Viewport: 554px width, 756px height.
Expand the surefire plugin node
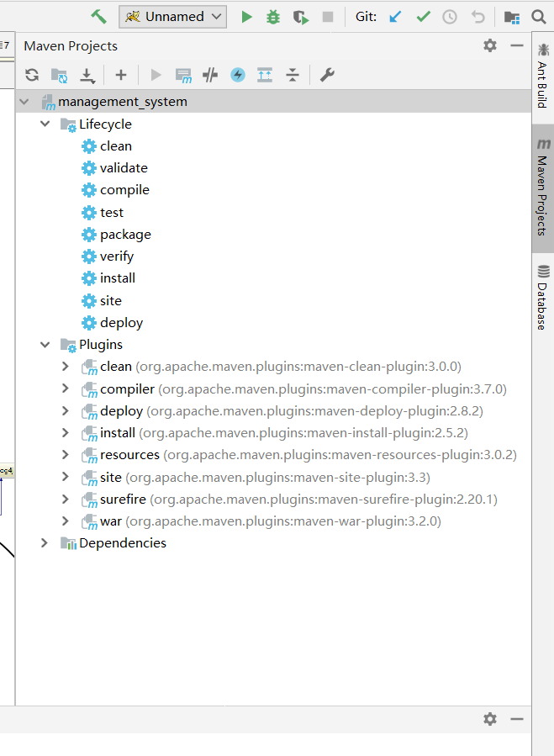[x=66, y=499]
